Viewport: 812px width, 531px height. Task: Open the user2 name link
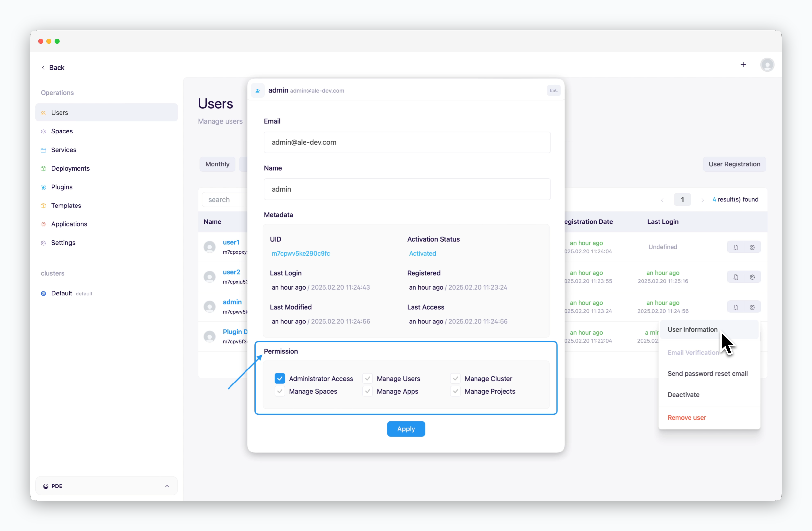(x=231, y=272)
